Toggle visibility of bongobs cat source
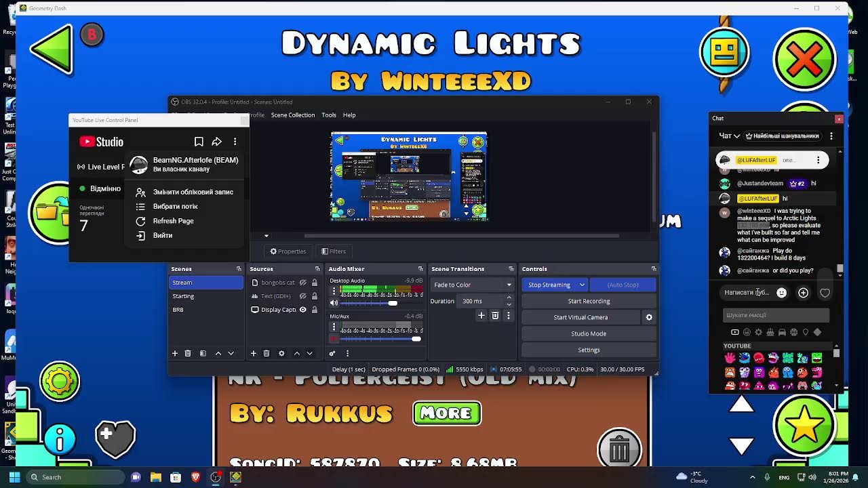 (303, 283)
